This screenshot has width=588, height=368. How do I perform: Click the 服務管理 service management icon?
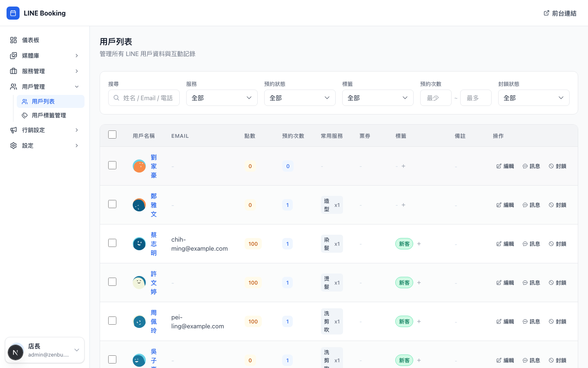pos(13,71)
